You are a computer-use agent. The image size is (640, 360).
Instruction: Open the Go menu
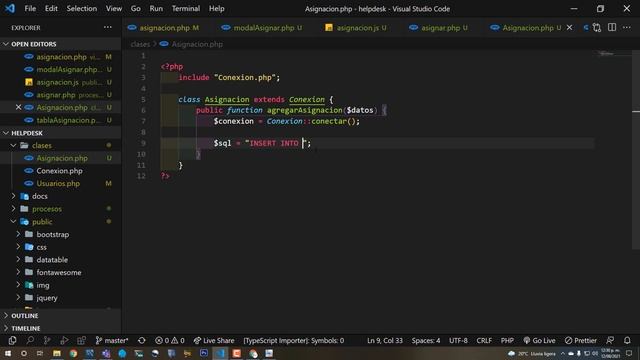(136, 9)
